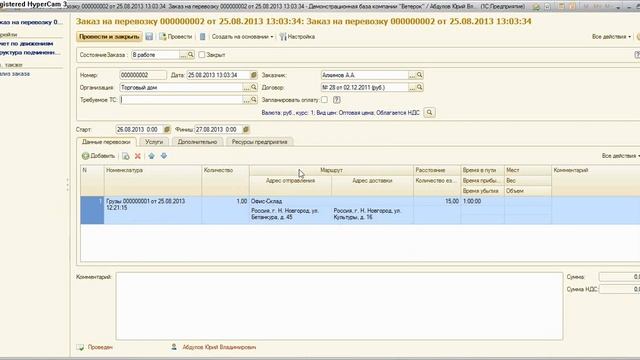Open selection ellipsis for Заказчик field
640x360 pixels.
[412, 75]
